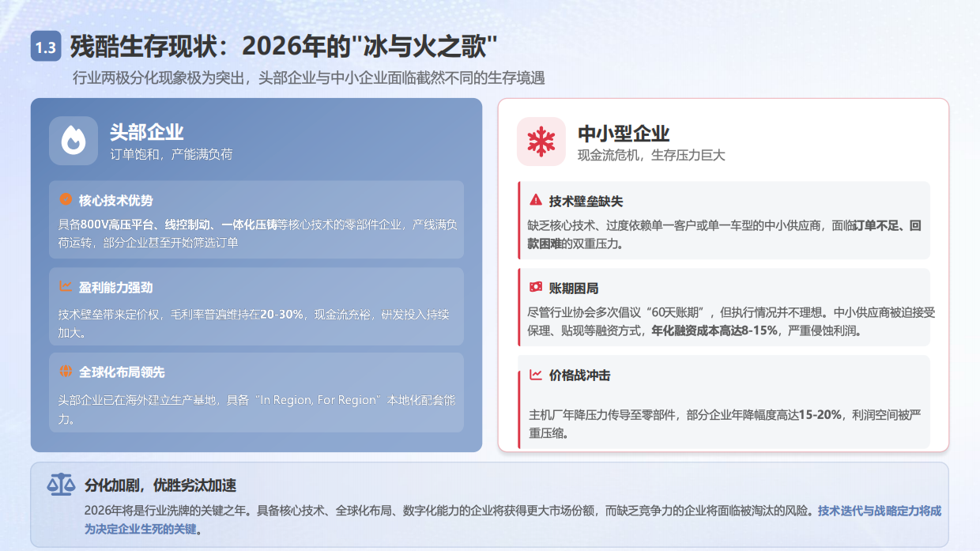Image resolution: width=980 pixels, height=551 pixels.
Task: Click the 技术壁垒缺失 heading
Action: (586, 201)
